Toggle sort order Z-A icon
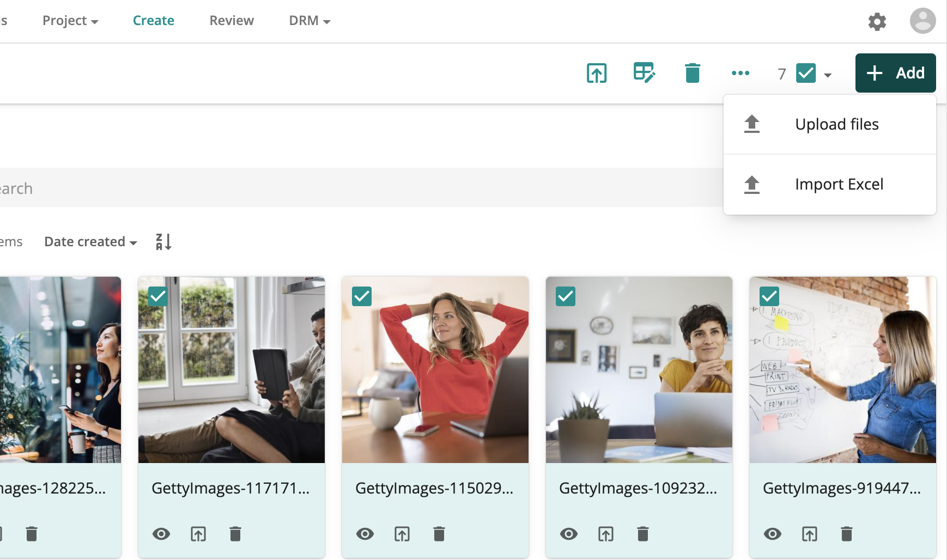The height and width of the screenshot is (560, 947). click(163, 241)
